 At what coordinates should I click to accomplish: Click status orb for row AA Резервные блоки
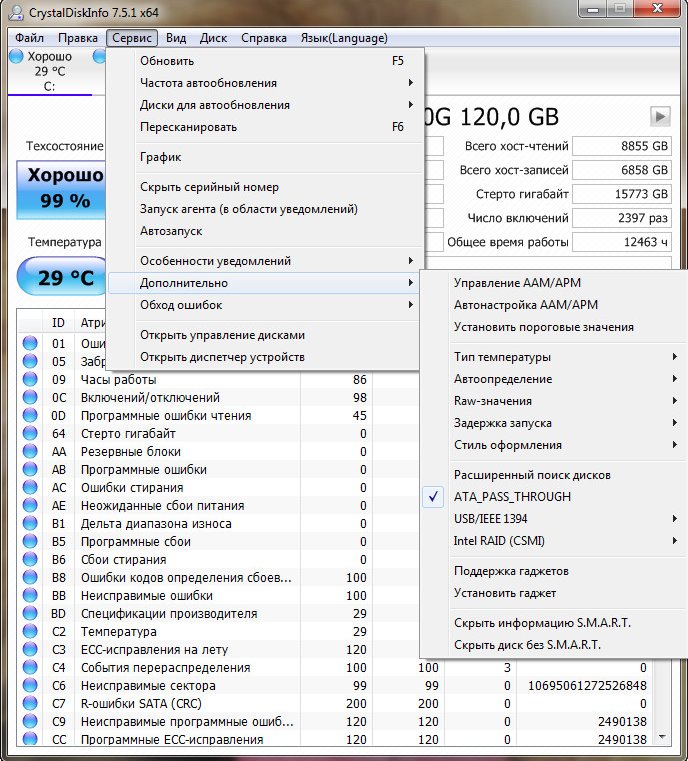[x=30, y=451]
